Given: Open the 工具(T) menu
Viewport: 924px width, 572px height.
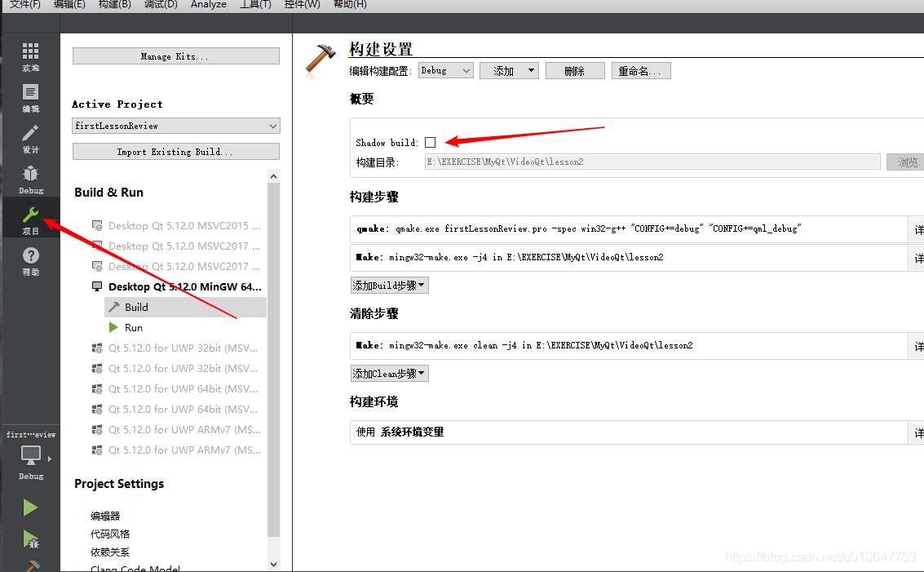Looking at the screenshot, I should pyautogui.click(x=256, y=5).
